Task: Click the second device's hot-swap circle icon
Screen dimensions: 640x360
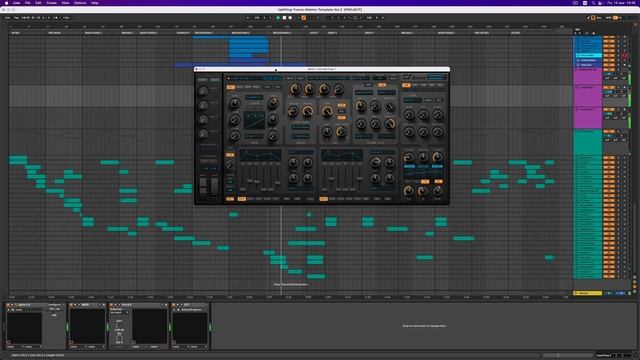Action: coord(71,342)
